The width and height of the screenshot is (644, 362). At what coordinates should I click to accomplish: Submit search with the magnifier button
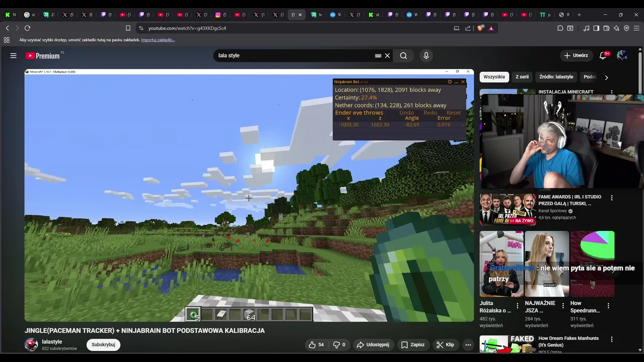(x=404, y=56)
